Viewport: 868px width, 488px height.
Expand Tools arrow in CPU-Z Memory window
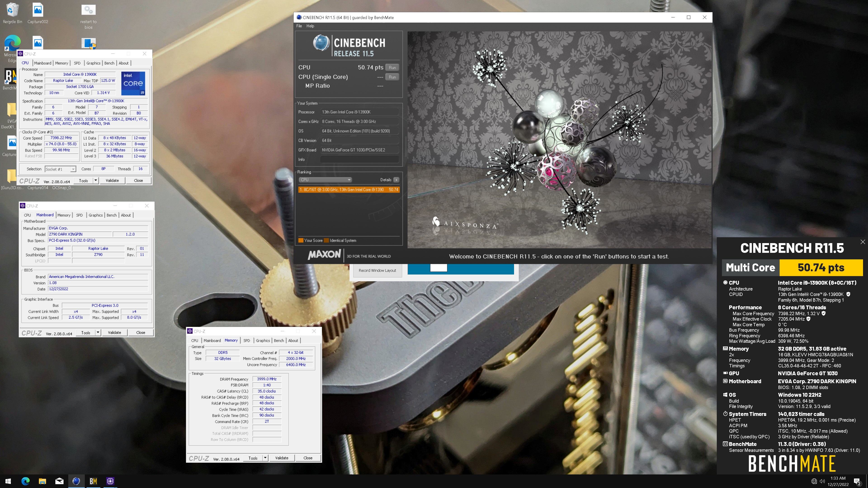pyautogui.click(x=265, y=458)
